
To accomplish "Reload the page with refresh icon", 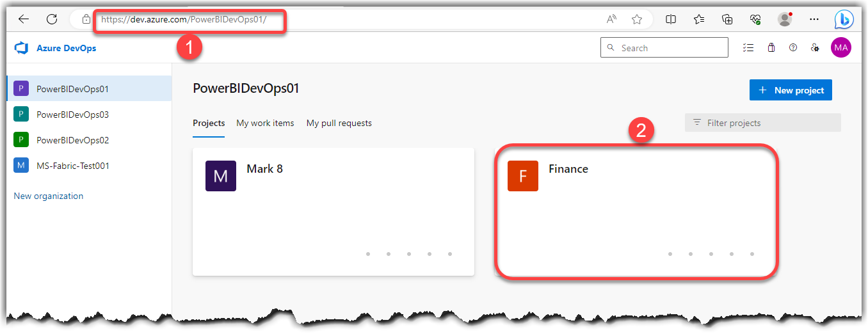I will pyautogui.click(x=52, y=19).
